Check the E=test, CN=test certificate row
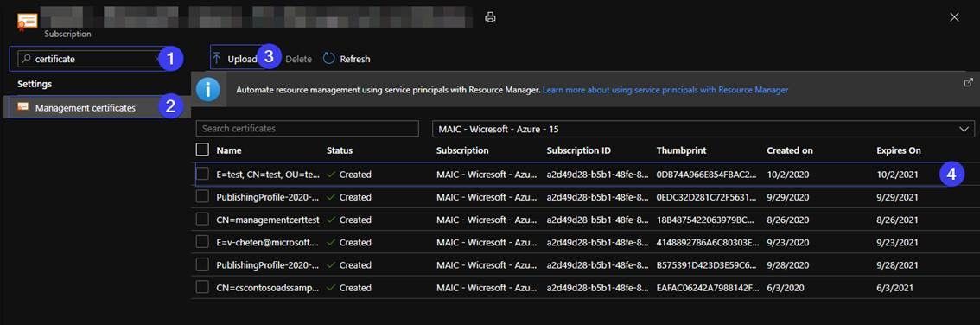This screenshot has width=980, height=325. pyautogui.click(x=202, y=175)
